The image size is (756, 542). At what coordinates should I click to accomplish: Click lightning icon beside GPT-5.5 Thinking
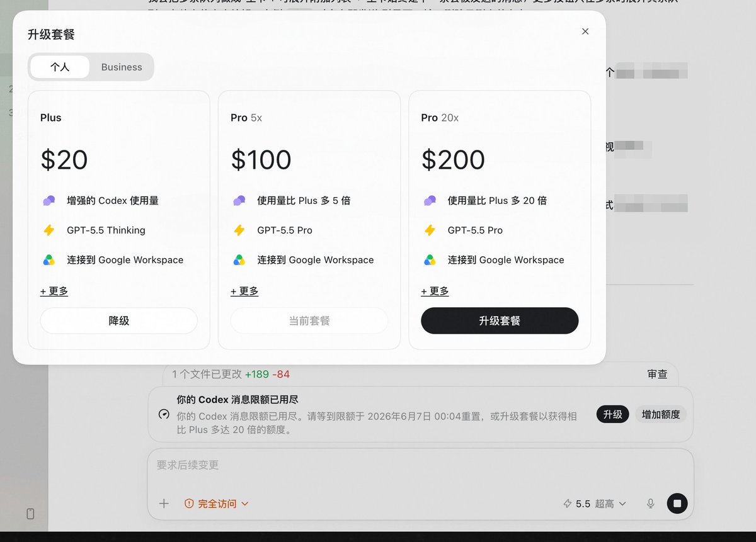(x=49, y=230)
